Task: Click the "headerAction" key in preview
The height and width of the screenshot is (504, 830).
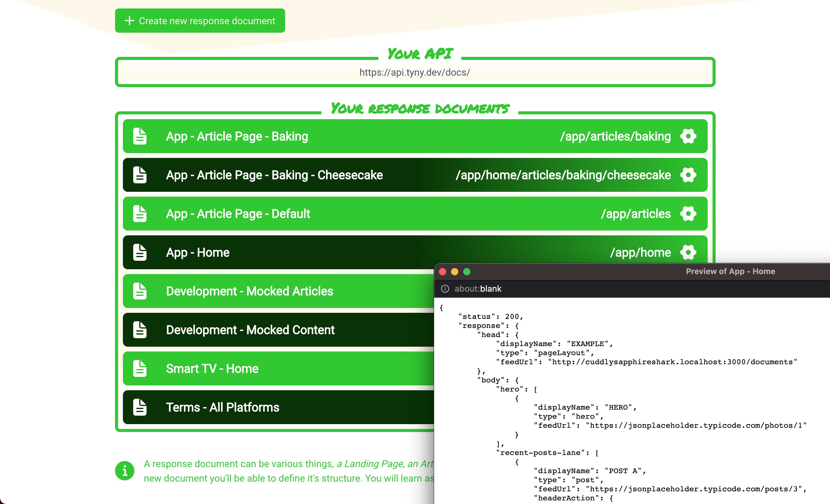Action: (x=566, y=498)
